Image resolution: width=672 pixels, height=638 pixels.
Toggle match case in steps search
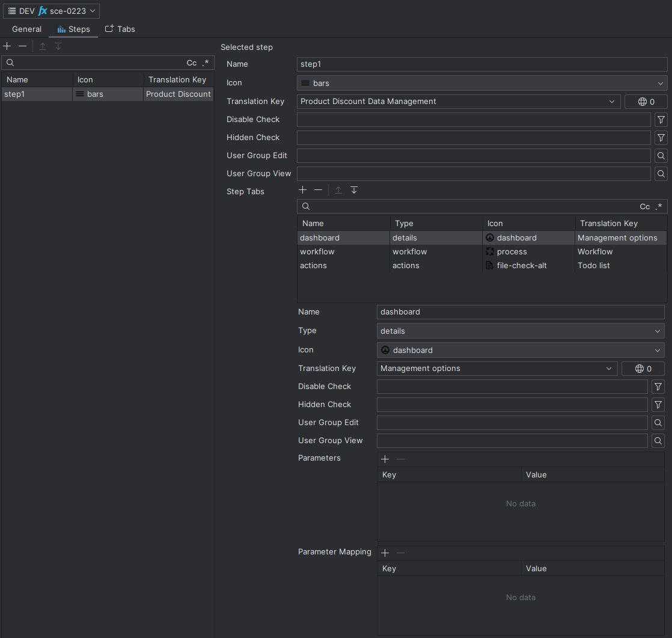tap(192, 63)
